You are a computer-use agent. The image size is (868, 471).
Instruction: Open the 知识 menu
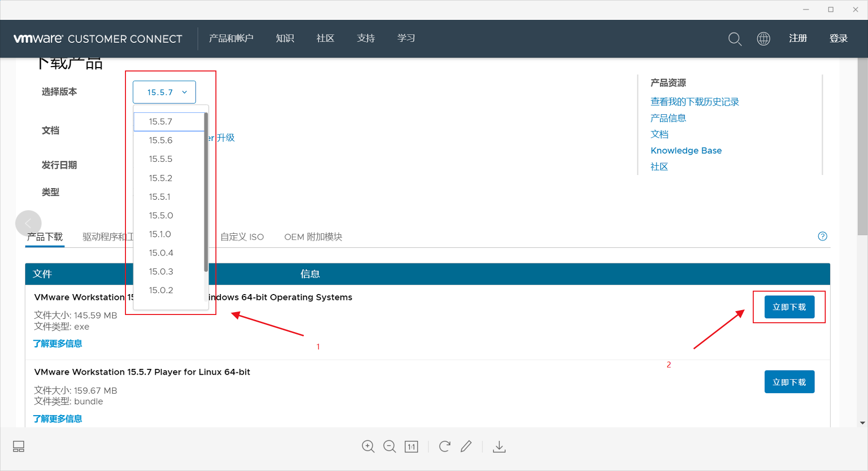point(285,38)
